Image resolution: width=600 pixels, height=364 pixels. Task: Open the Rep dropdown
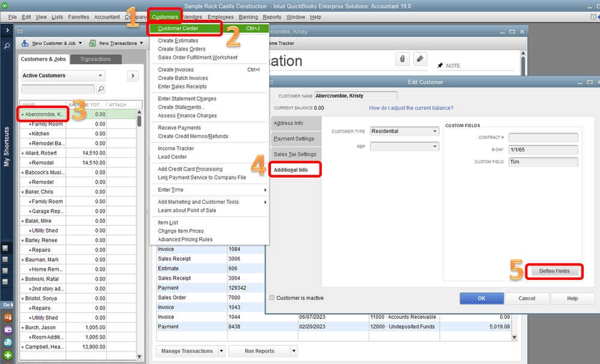pyautogui.click(x=435, y=147)
